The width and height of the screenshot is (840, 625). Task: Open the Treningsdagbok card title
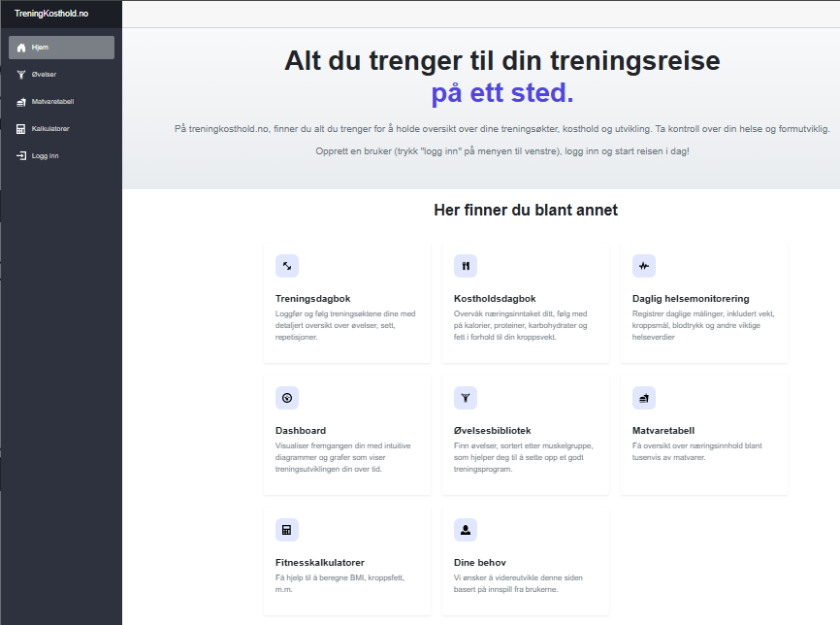point(313,298)
